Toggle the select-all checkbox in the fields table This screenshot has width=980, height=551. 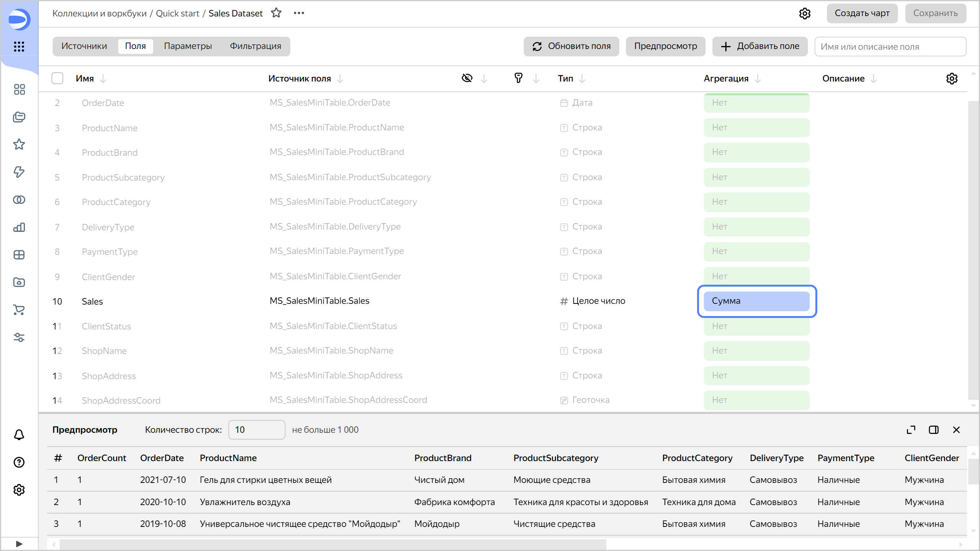click(x=57, y=78)
